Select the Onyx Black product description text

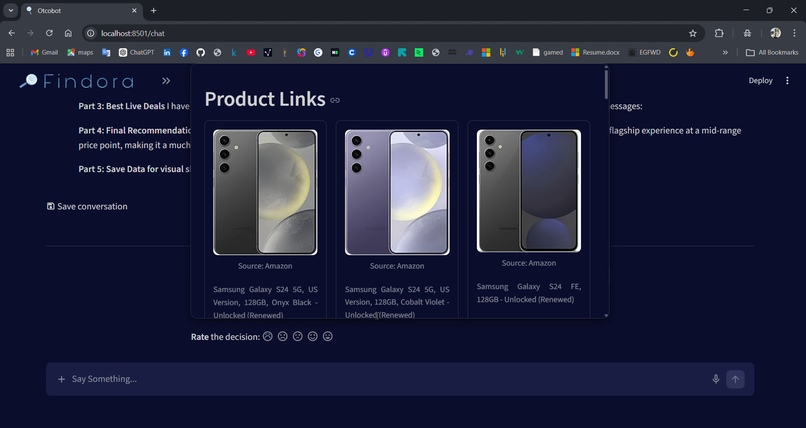coord(265,302)
